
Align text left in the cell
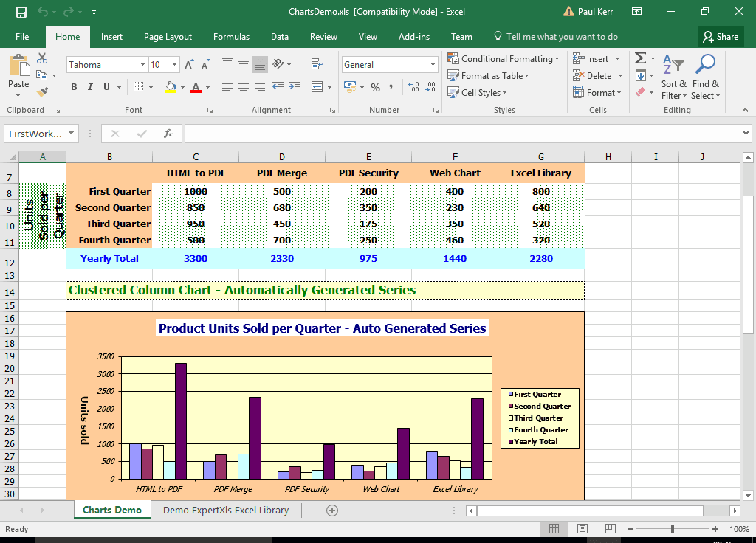pos(227,87)
